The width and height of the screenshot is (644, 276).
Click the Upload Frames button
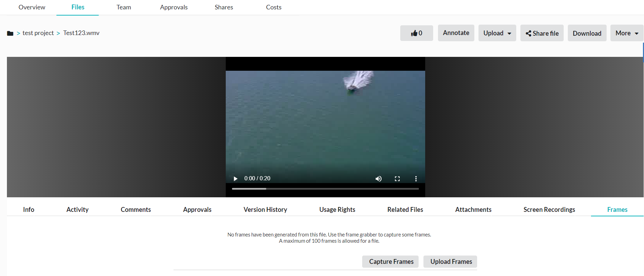(x=451, y=261)
